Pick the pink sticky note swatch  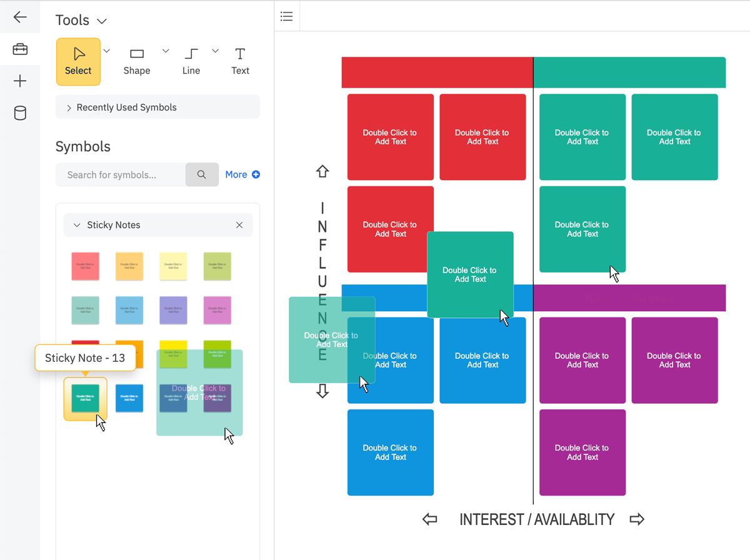pos(217,310)
